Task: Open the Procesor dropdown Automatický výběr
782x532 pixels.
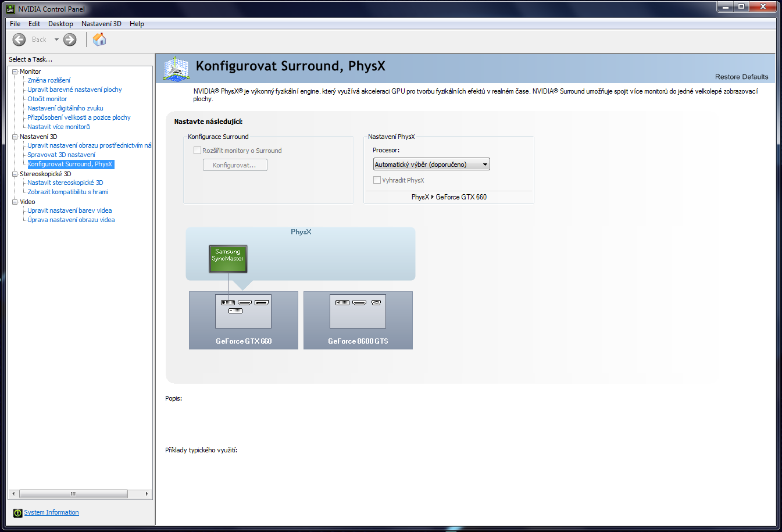Action: click(431, 165)
